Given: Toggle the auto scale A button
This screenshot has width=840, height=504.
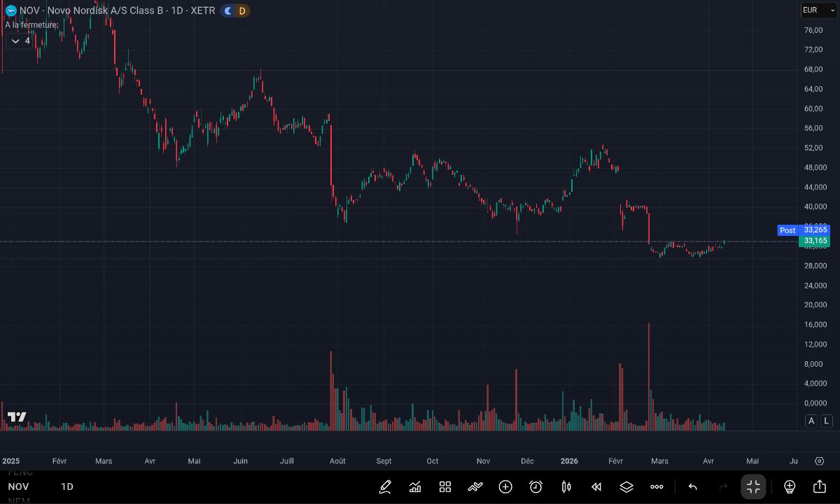Looking at the screenshot, I should pos(811,421).
